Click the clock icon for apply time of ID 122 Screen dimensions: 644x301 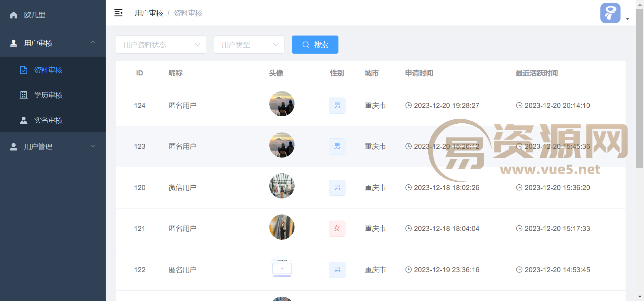tap(409, 269)
